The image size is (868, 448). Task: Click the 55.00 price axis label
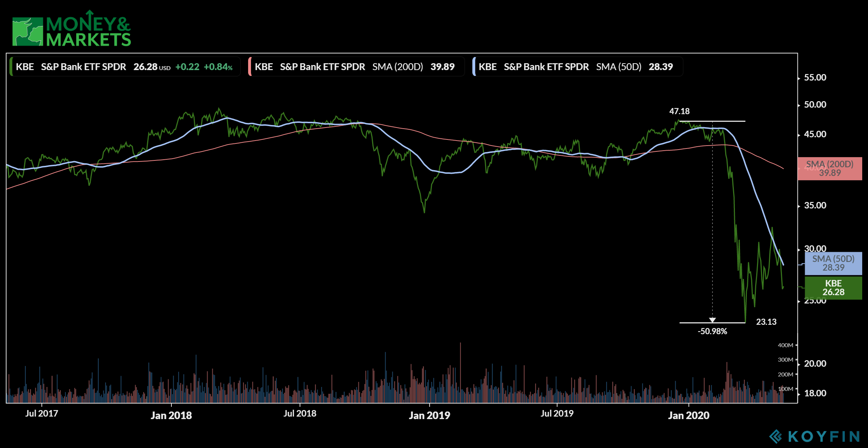tap(815, 78)
